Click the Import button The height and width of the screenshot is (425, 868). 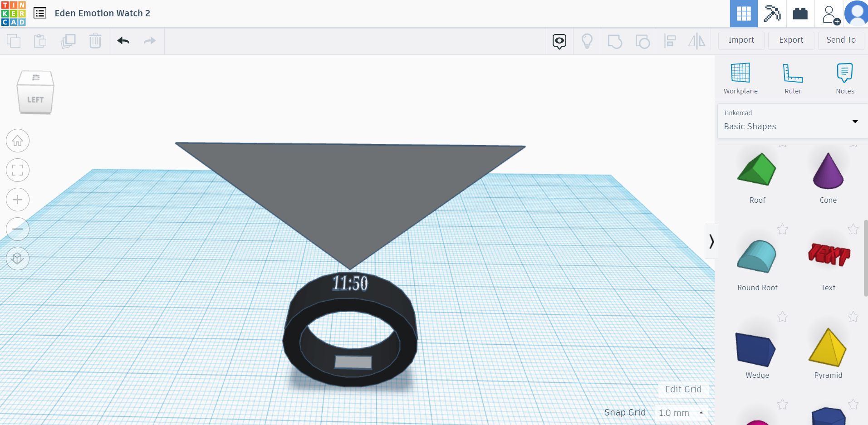click(741, 40)
